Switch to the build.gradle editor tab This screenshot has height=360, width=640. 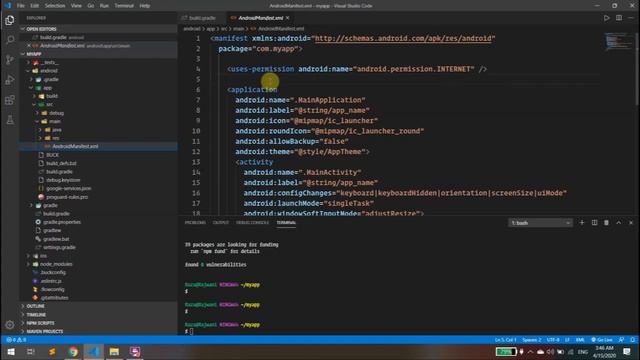(202, 18)
